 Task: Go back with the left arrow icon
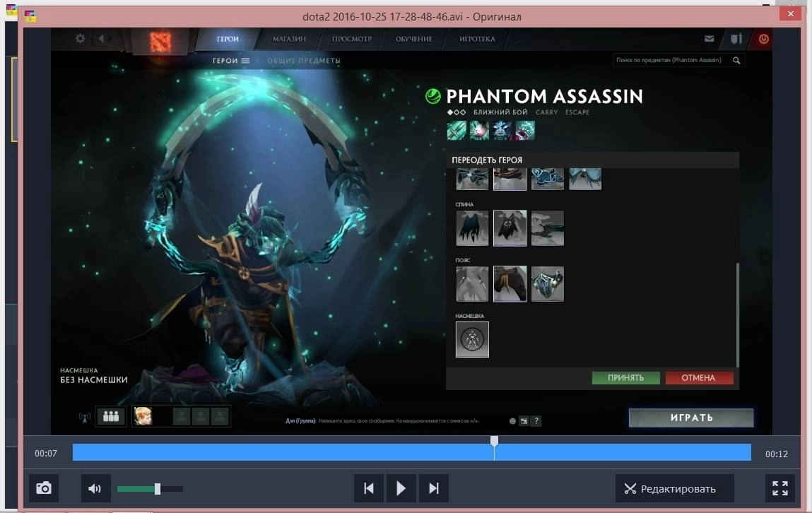click(x=102, y=38)
